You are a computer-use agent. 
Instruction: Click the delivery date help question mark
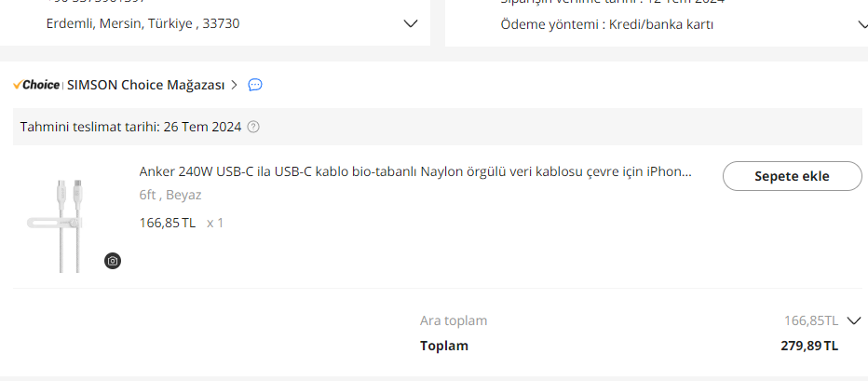pos(253,127)
